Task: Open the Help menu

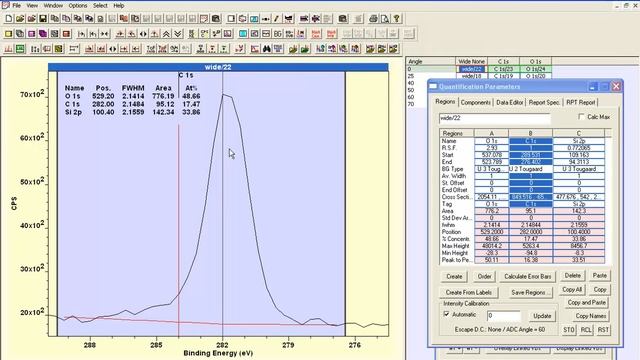Action: coord(119,6)
